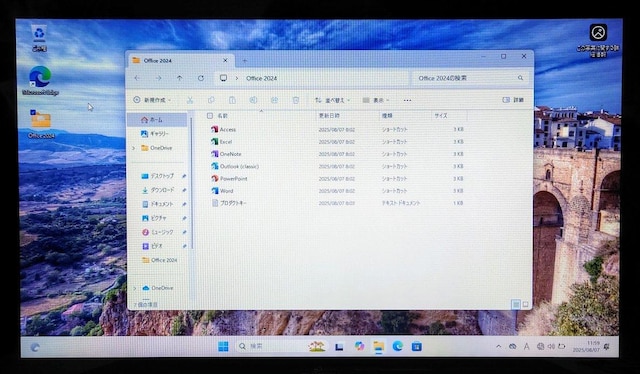Go up one folder level
Screen dimensions: 640x374
180,78
